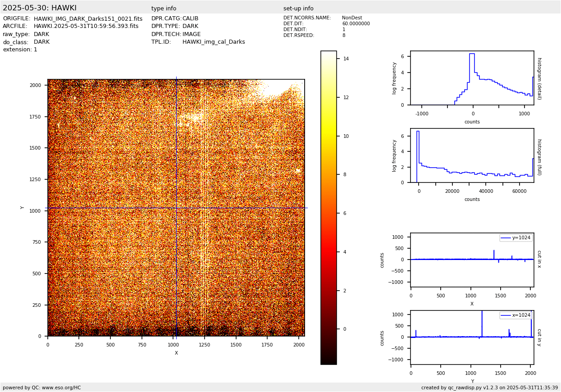Click the histogram (full) plot
This screenshot has height=392, width=561.
coord(472,155)
